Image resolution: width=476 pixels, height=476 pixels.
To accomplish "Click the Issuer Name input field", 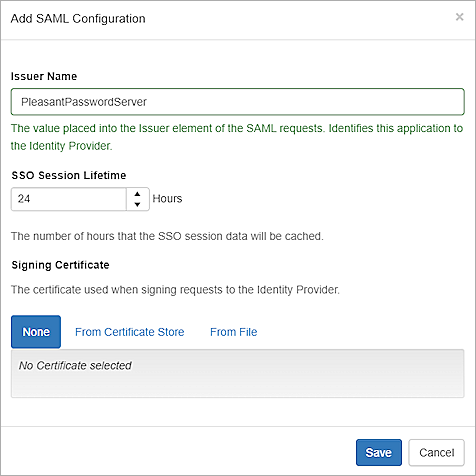I will (x=238, y=102).
